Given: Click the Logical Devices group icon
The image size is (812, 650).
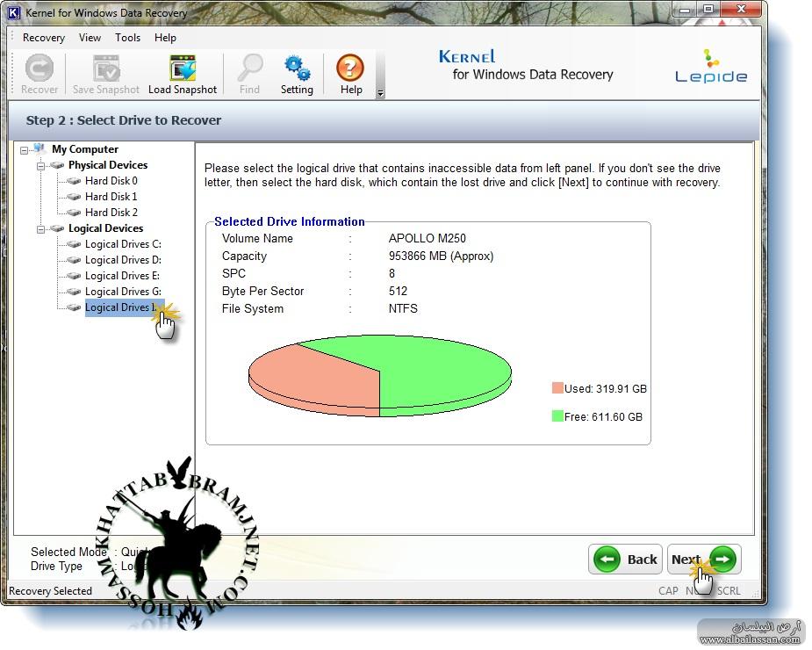Looking at the screenshot, I should click(57, 228).
